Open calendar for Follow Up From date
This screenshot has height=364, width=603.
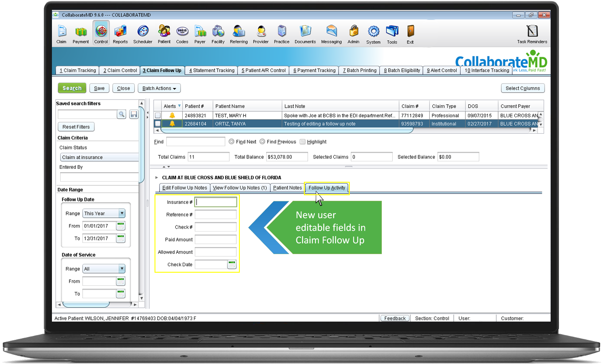coord(121,225)
